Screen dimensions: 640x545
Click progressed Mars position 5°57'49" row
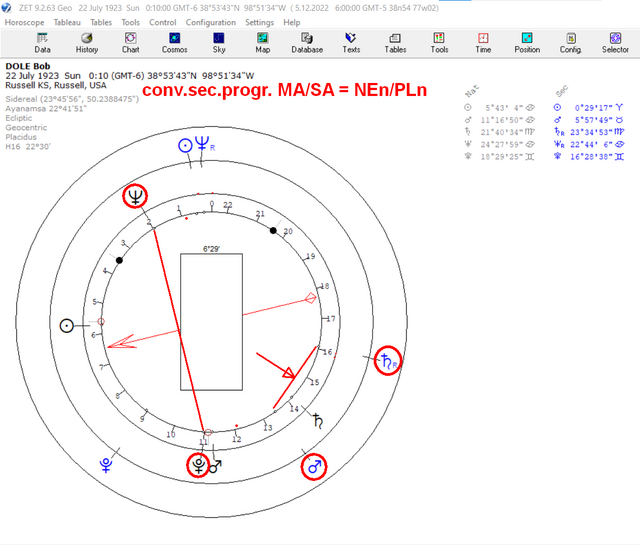coord(589,120)
